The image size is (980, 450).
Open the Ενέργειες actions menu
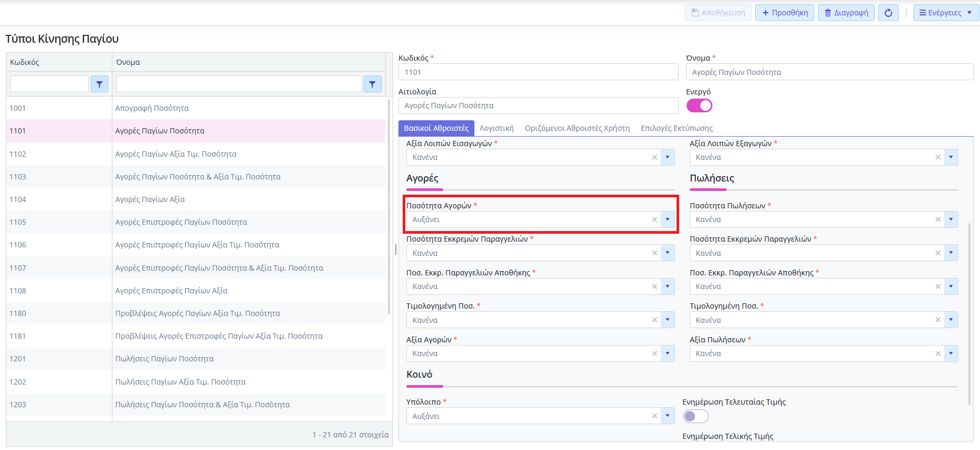pos(946,13)
